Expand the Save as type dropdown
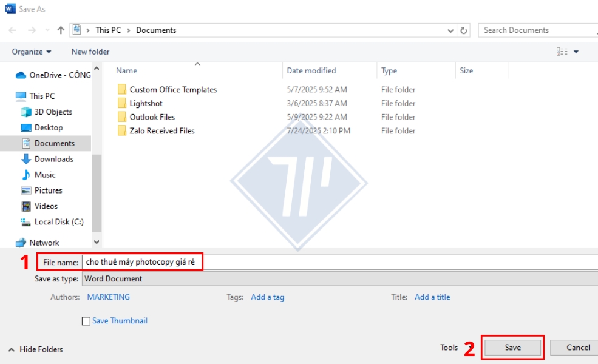Image resolution: width=598 pixels, height=364 pixels. click(340, 279)
